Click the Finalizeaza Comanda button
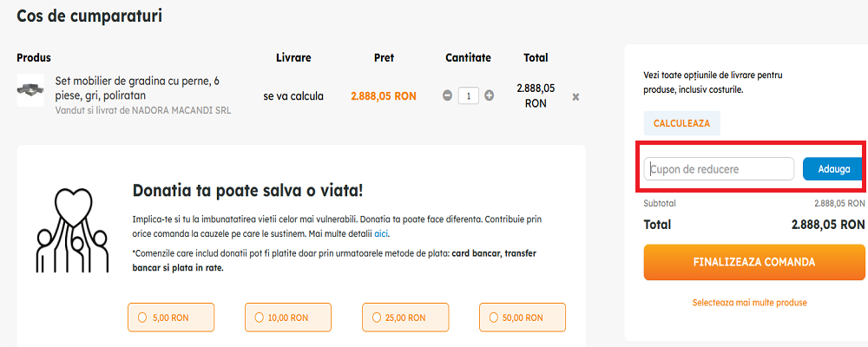Image resolution: width=868 pixels, height=347 pixels. 754,262
